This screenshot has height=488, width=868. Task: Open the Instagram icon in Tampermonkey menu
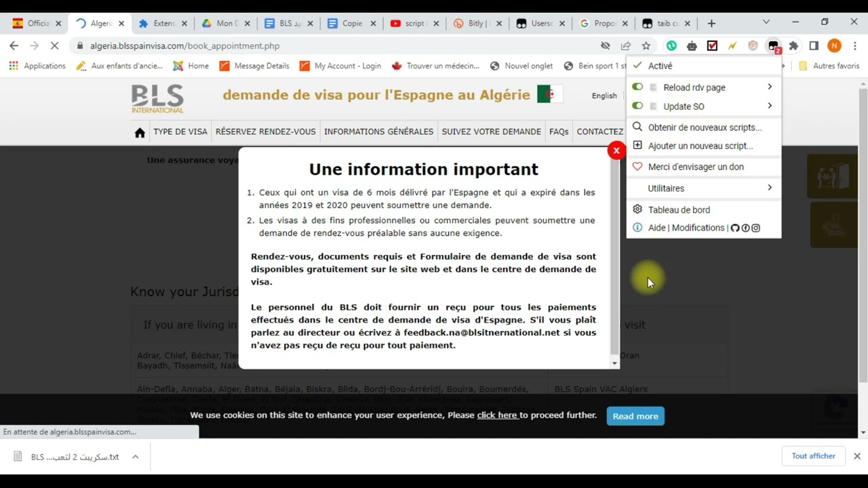click(756, 228)
